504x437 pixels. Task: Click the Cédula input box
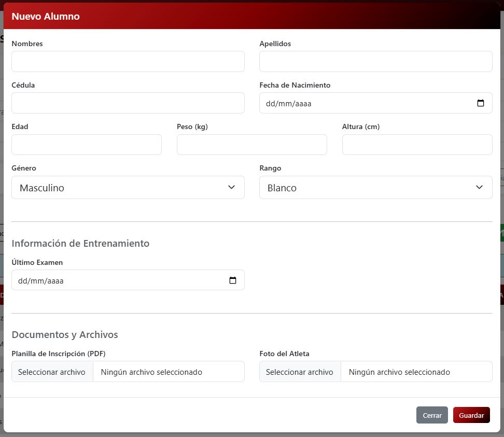128,103
